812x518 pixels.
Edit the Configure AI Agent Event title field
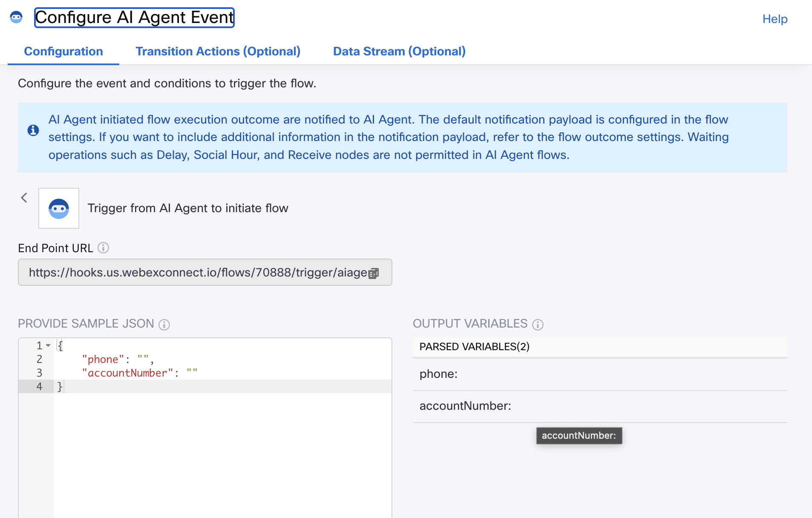pyautogui.click(x=134, y=17)
